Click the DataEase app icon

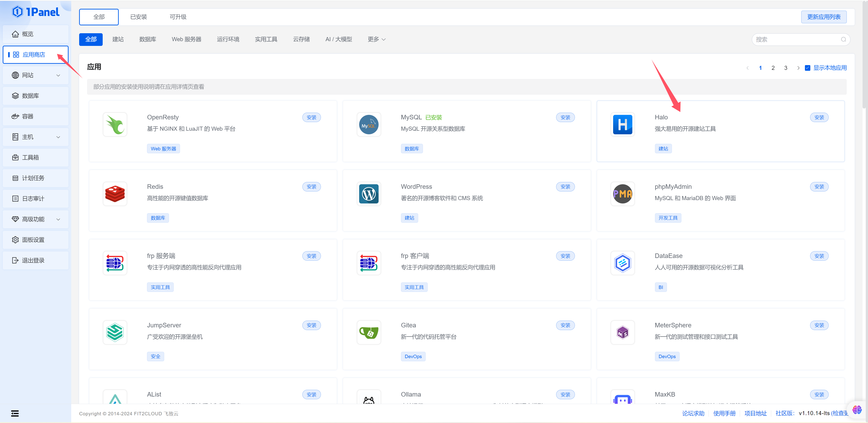(622, 263)
